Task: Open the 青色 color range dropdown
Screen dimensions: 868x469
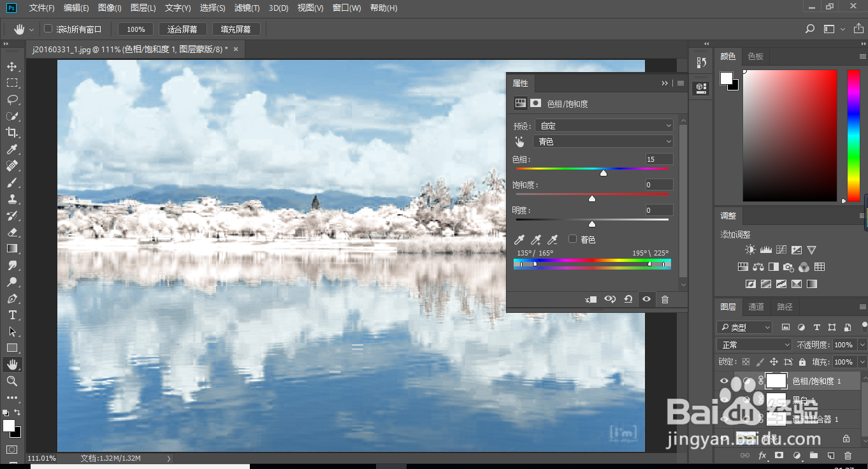Action: [604, 141]
